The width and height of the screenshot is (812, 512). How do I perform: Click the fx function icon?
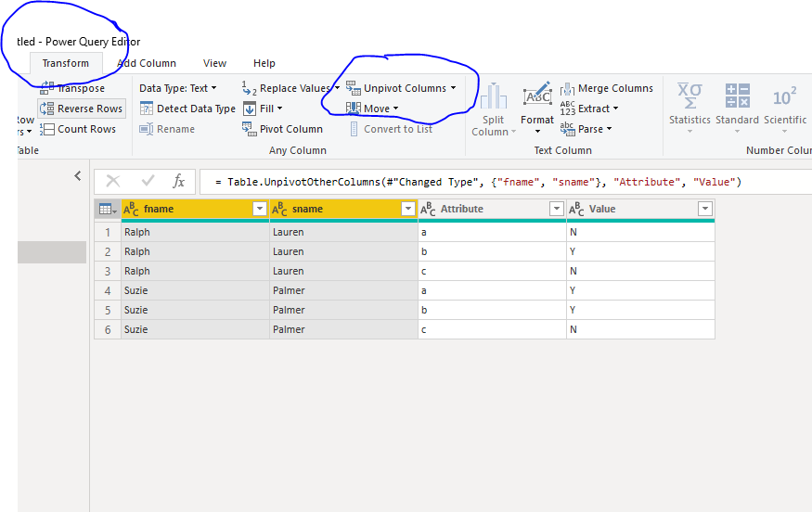click(179, 181)
